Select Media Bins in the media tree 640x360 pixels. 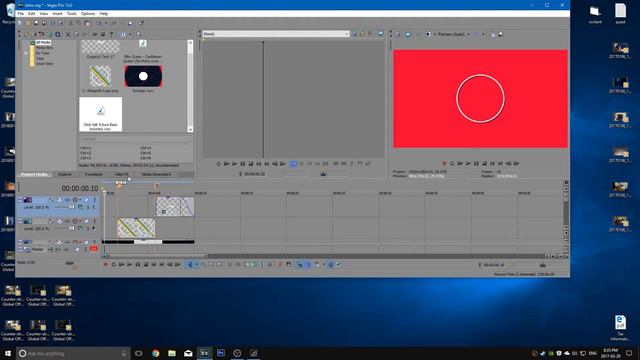click(x=44, y=48)
